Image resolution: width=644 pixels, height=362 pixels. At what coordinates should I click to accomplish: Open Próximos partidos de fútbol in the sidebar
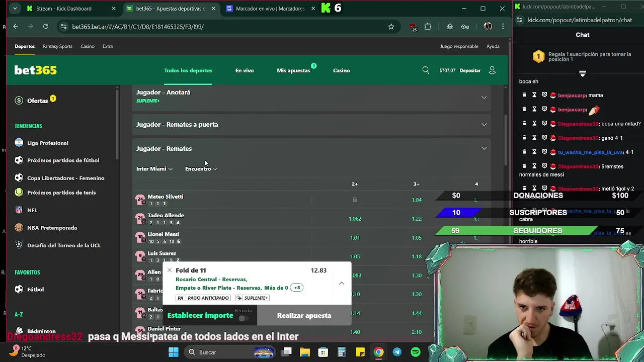coord(63,160)
